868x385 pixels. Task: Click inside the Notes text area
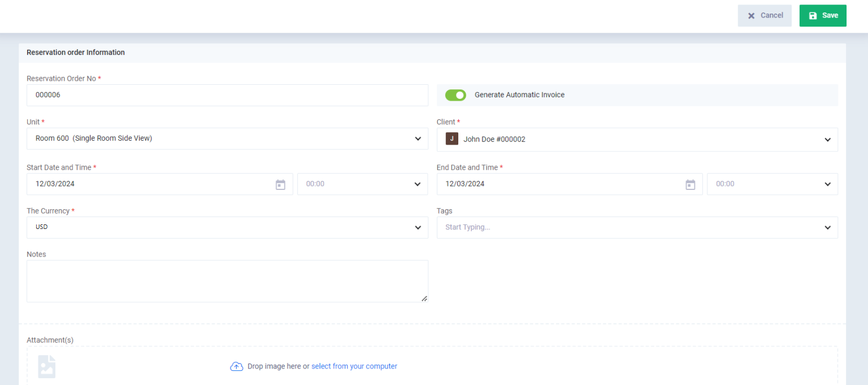tap(227, 281)
